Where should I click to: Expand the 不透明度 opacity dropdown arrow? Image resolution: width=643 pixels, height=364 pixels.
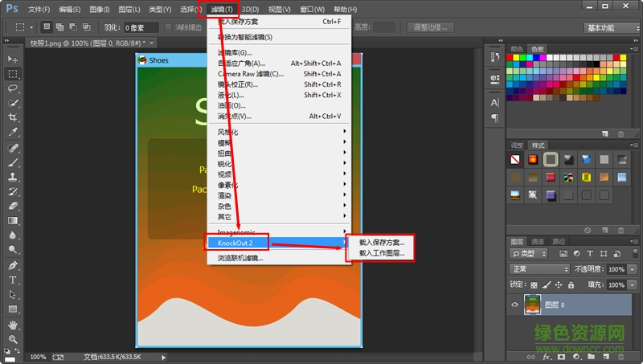(633, 269)
